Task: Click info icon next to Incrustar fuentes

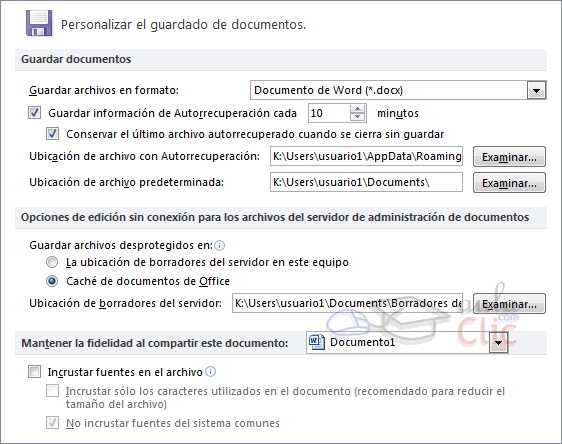Action: point(210,372)
